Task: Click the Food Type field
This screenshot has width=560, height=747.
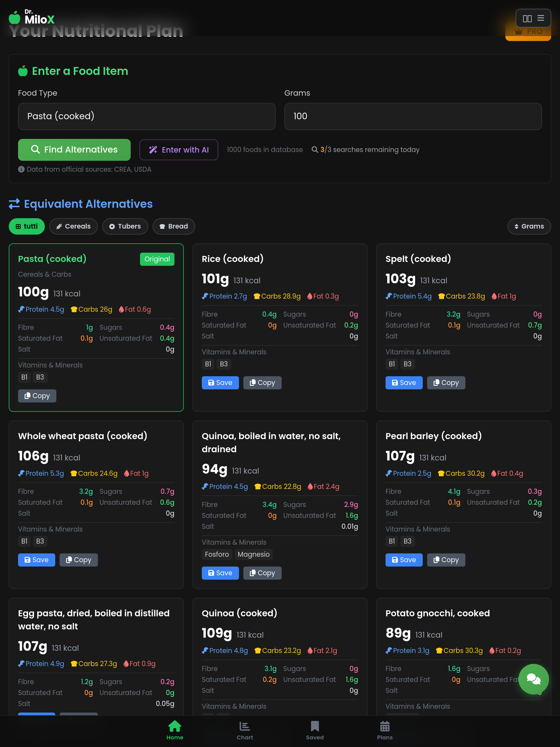Action: click(x=147, y=116)
